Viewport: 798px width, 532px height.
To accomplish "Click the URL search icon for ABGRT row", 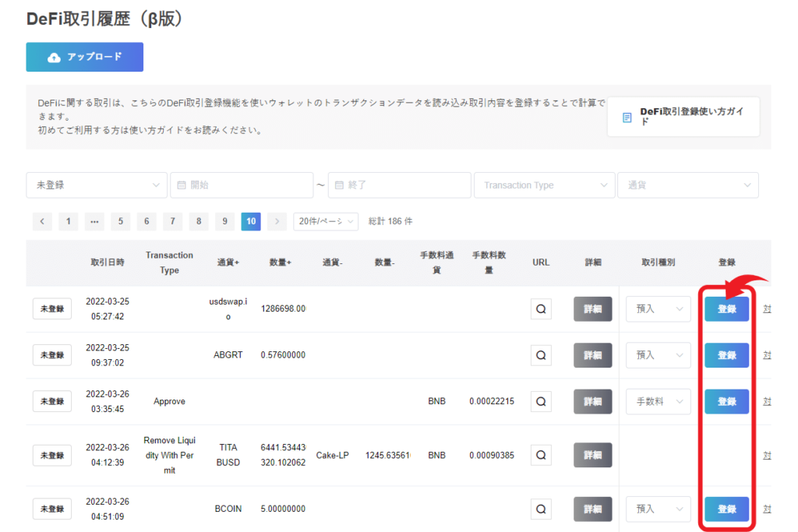I will [541, 355].
